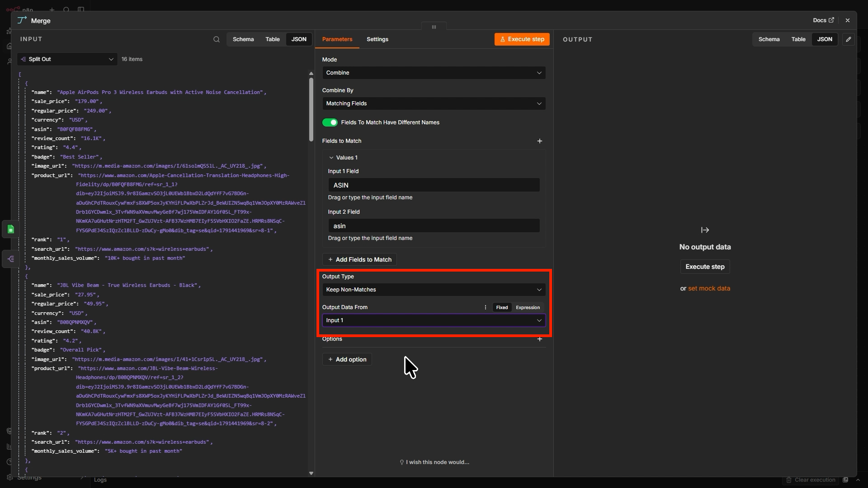868x488 pixels.
Task: Click the plus icon beside Options
Action: pyautogui.click(x=539, y=339)
